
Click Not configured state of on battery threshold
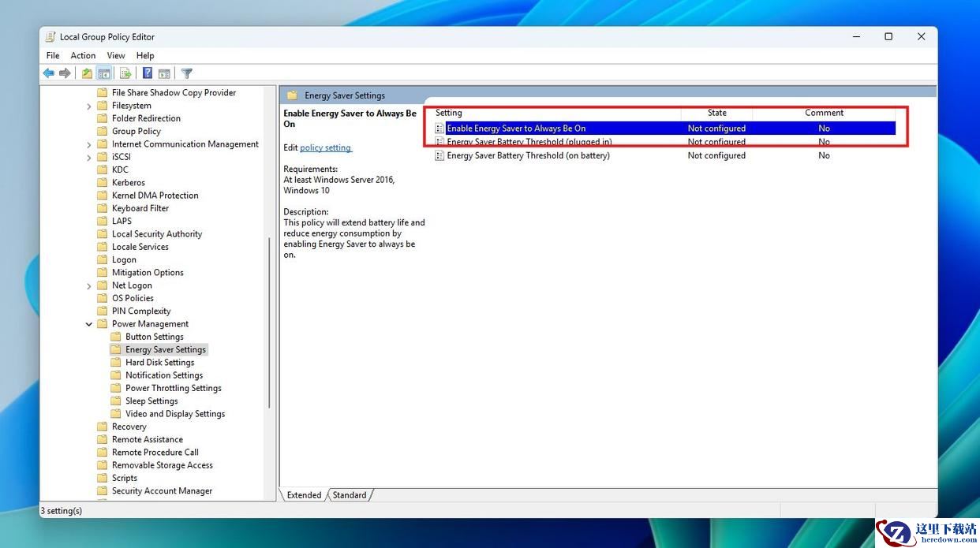[x=716, y=155]
